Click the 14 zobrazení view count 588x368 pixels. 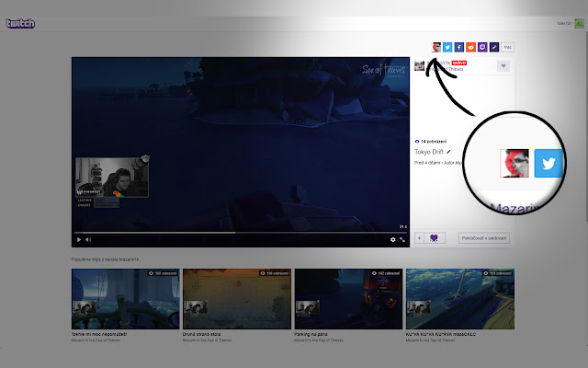431,142
